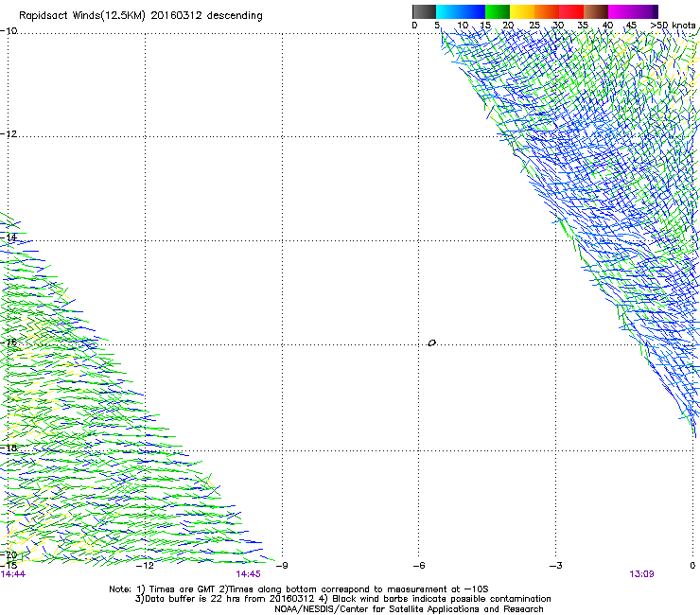This screenshot has height=615, width=700.
Task: Click the purple time stamp '14:44'
Action: coord(13,574)
